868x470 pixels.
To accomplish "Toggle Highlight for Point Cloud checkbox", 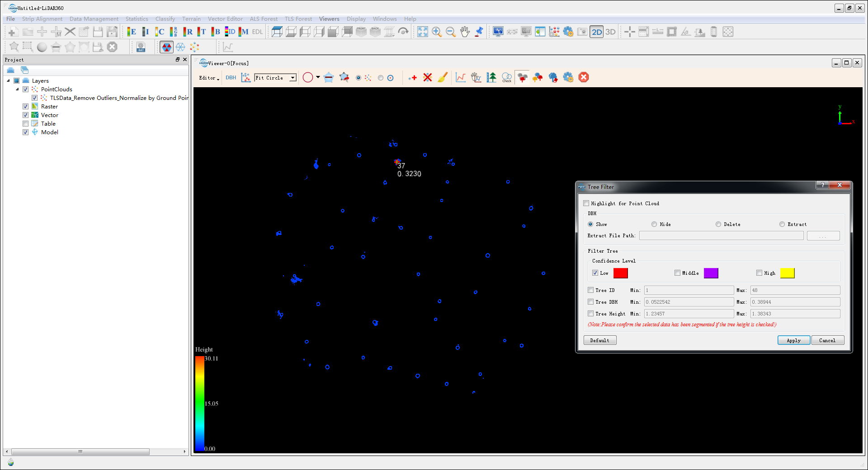I will pos(586,203).
